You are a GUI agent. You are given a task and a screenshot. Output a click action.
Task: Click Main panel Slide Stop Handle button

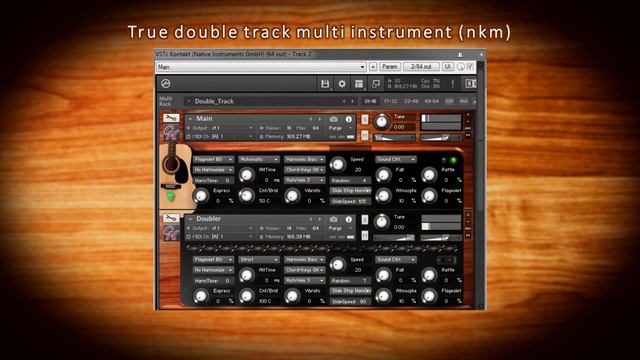click(350, 191)
